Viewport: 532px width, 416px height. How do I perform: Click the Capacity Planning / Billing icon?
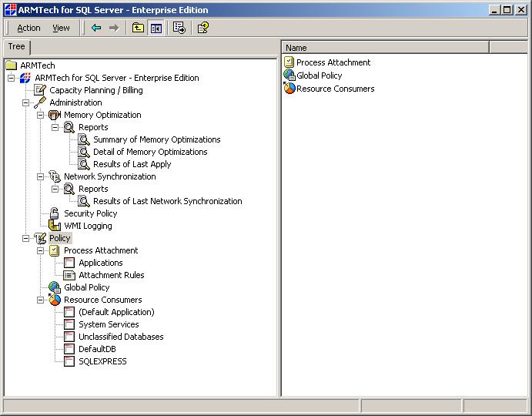pyautogui.click(x=40, y=90)
